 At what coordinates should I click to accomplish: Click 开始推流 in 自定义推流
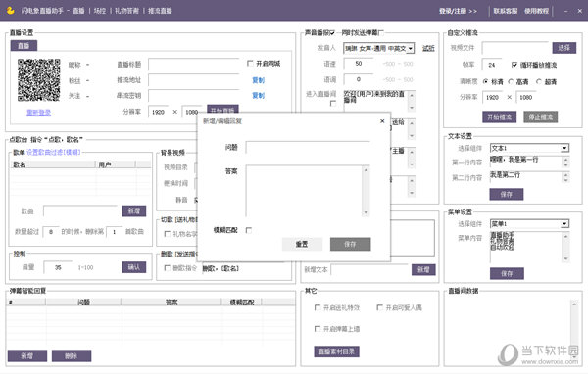click(499, 117)
